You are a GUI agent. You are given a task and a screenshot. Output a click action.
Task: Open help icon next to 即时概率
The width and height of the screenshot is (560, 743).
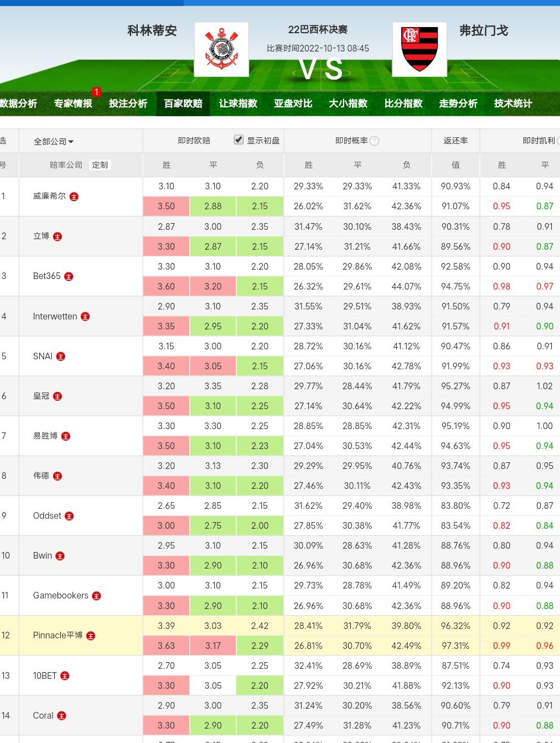click(375, 141)
